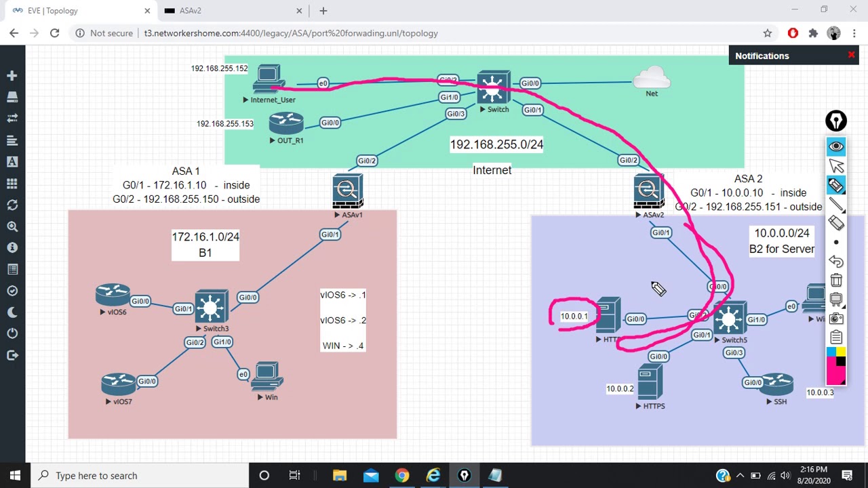The height and width of the screenshot is (488, 868).
Task: Click the Epic Pen nib logo
Action: click(x=836, y=121)
